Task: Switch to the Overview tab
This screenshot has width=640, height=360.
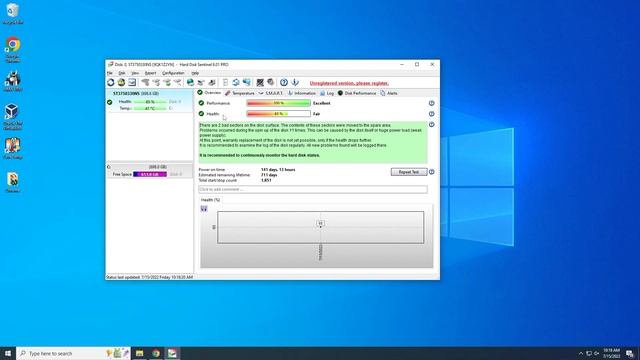Action: (x=209, y=93)
